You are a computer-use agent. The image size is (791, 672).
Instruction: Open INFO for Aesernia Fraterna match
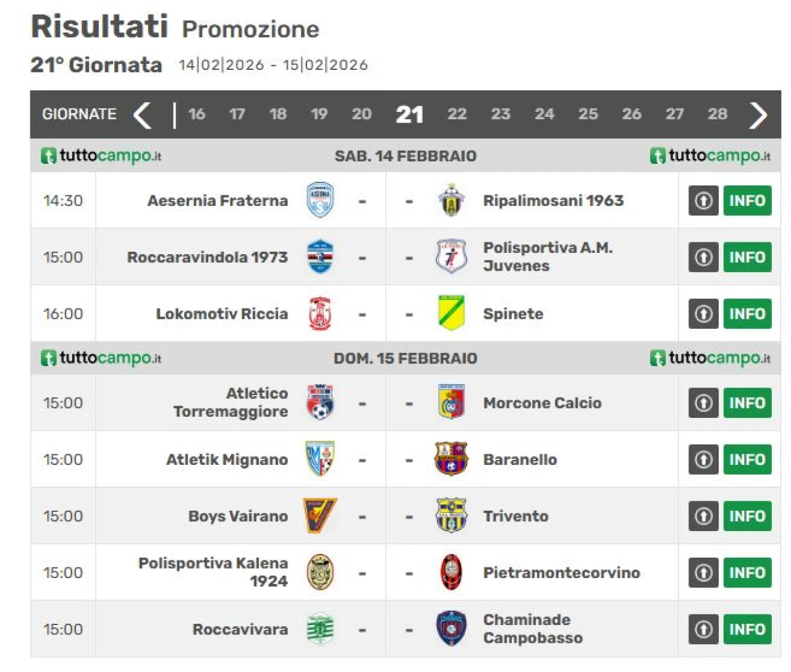[x=747, y=200]
